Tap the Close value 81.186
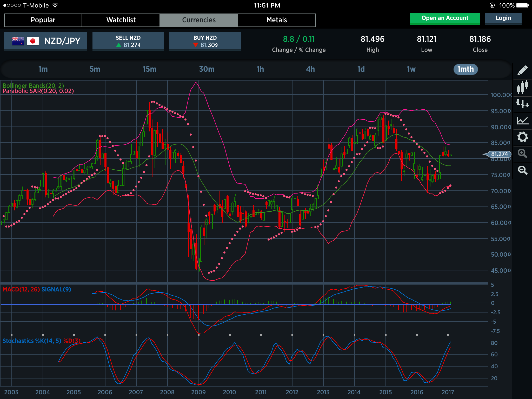This screenshot has width=532, height=399. click(480, 39)
